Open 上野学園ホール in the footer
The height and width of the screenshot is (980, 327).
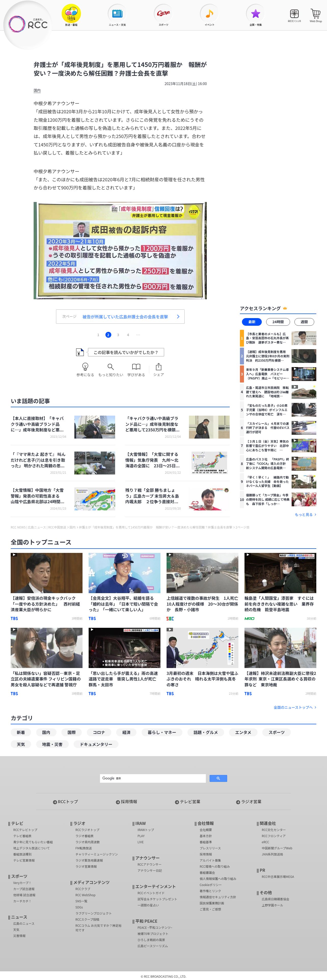272,905
